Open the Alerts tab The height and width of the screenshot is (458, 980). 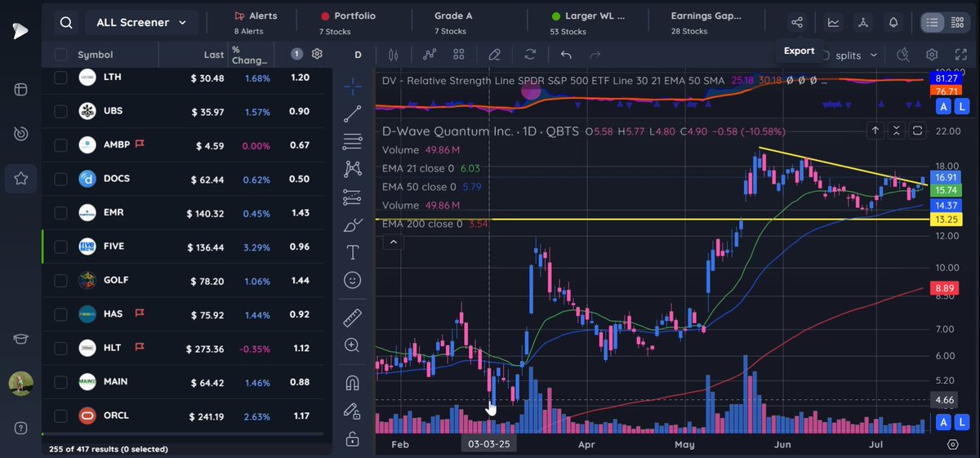click(x=256, y=23)
